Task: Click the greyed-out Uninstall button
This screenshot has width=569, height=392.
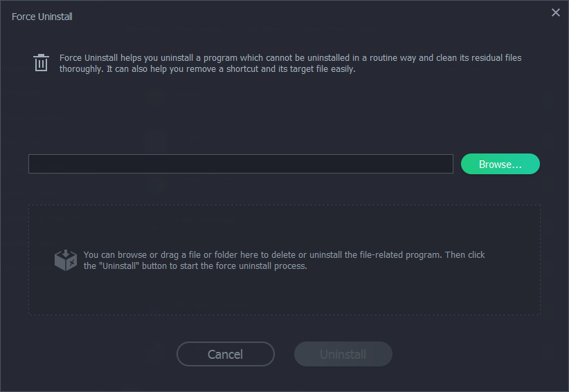Action: [343, 355]
